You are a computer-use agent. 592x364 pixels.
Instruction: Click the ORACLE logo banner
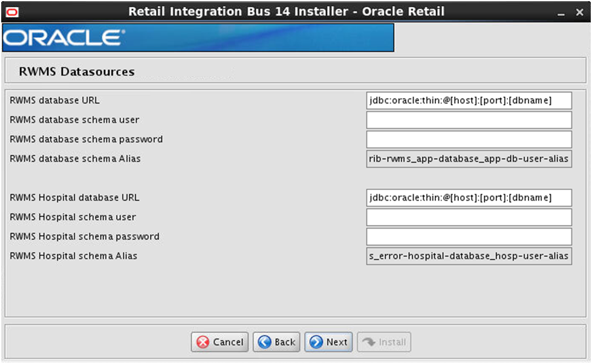(x=198, y=37)
